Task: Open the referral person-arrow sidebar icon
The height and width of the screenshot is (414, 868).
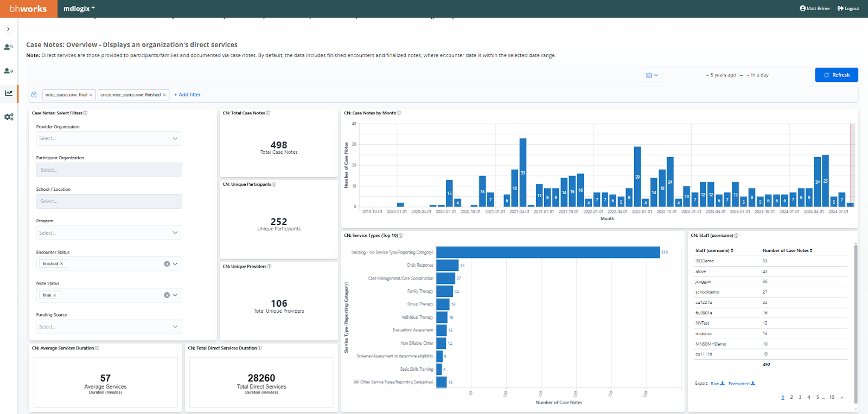Action: 9,71
